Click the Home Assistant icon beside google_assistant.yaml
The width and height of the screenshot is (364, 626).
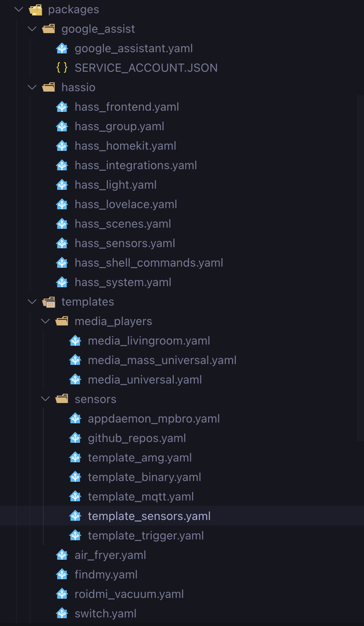pos(62,48)
